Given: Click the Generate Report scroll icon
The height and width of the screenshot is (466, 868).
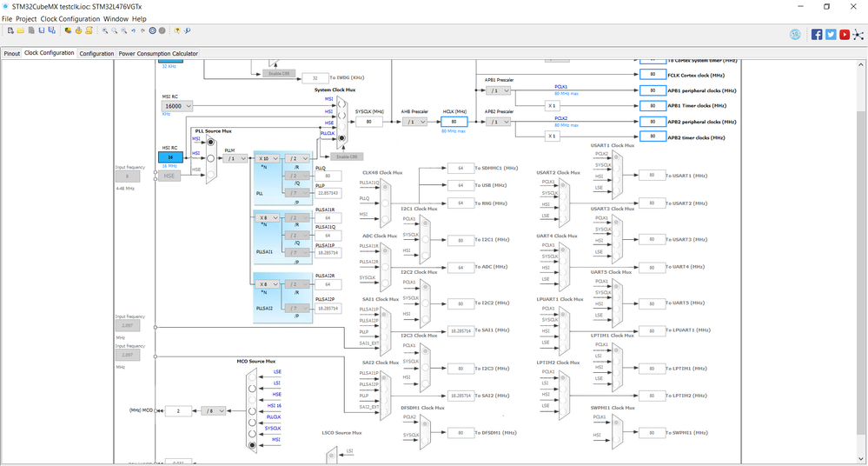Looking at the screenshot, I should coord(89,30).
